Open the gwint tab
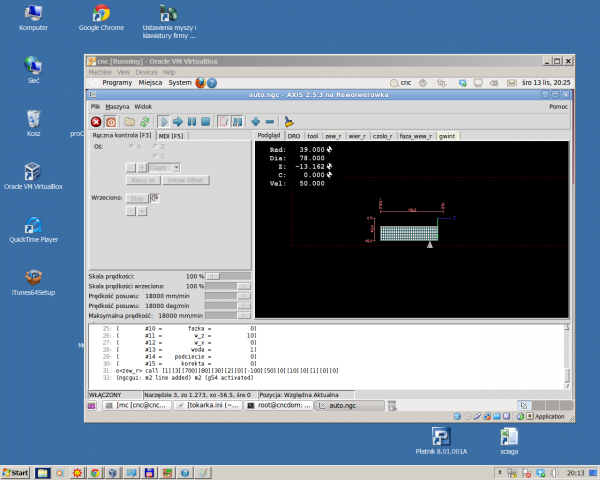 point(447,136)
